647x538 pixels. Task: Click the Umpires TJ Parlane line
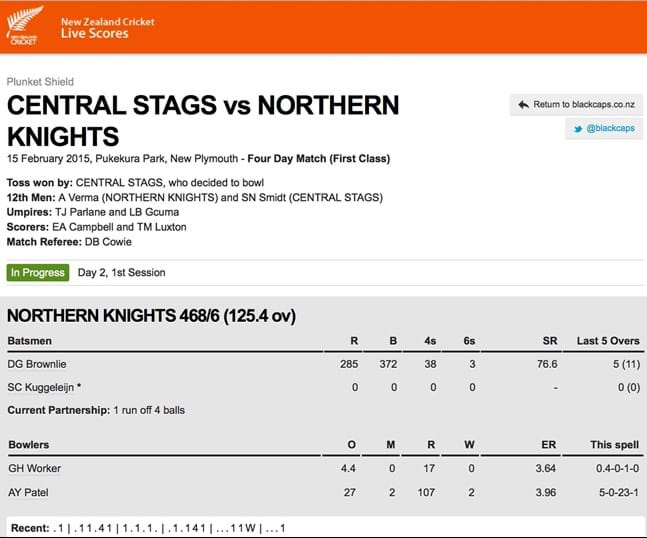point(93,212)
